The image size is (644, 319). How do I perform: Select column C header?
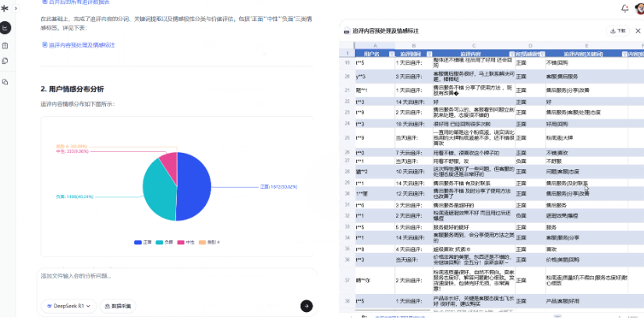point(474,46)
